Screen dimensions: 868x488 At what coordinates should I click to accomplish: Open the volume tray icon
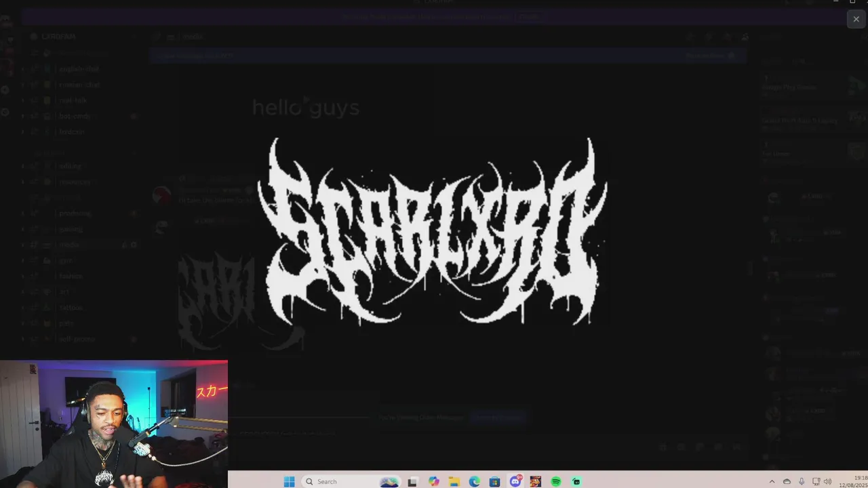(828, 481)
